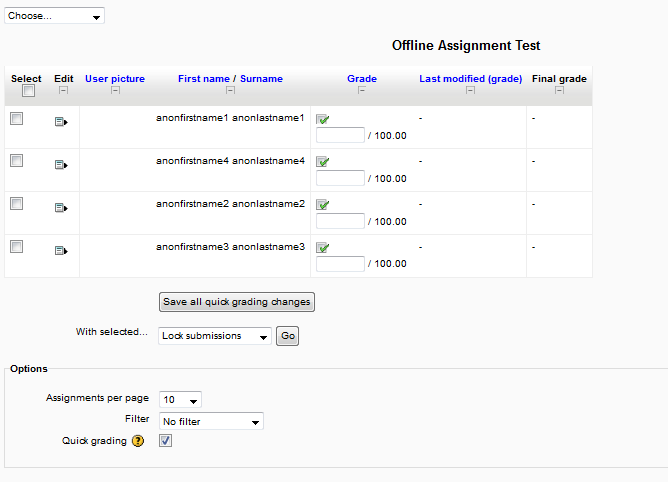This screenshot has width=668, height=482.
Task: Check the select box for anonfirstname3 anonlastname3
Action: (17, 246)
